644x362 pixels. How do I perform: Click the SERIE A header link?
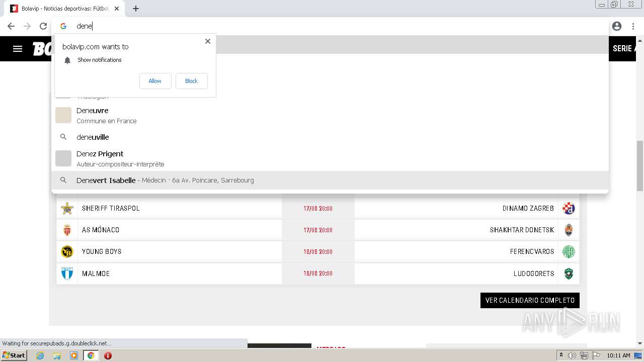pos(624,49)
